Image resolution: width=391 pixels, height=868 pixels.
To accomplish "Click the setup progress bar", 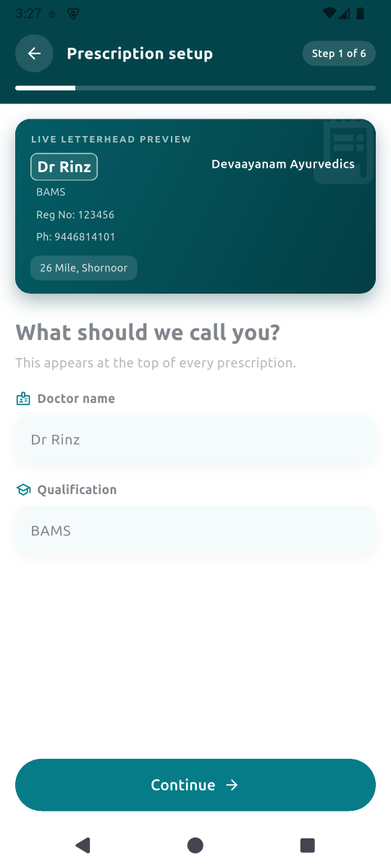I will (195, 88).
